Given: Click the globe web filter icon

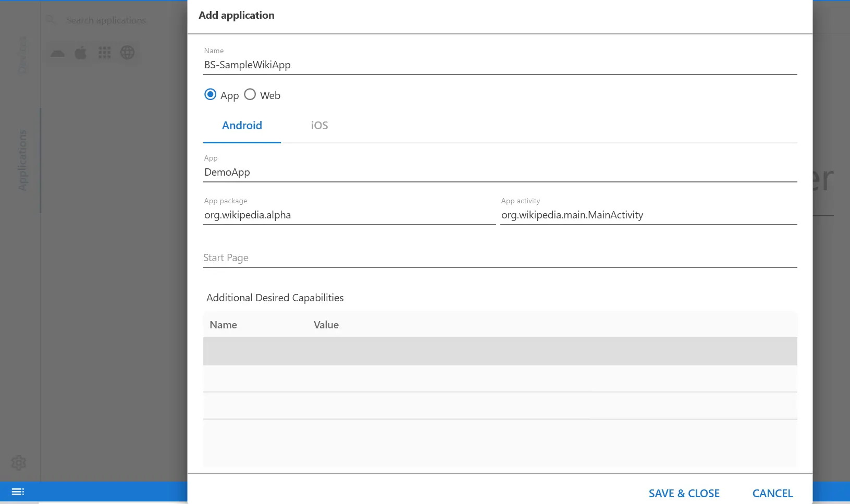Looking at the screenshot, I should point(128,53).
